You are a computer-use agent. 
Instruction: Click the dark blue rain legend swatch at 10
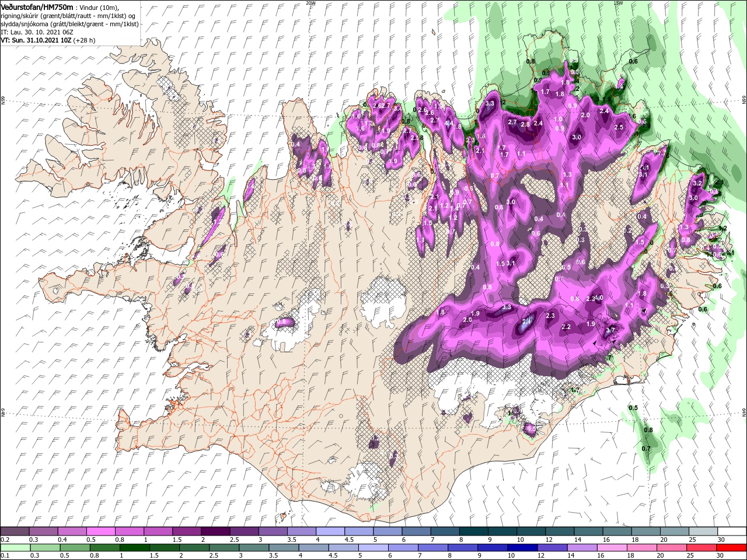coord(522,548)
